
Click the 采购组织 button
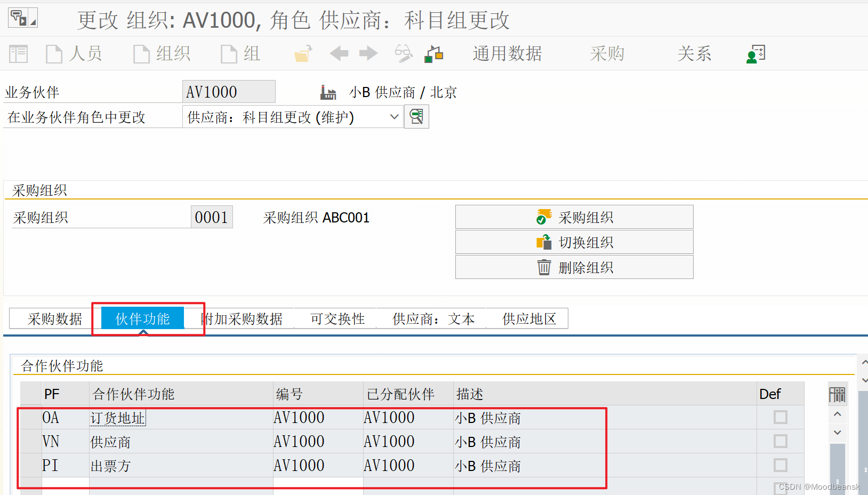(x=574, y=217)
